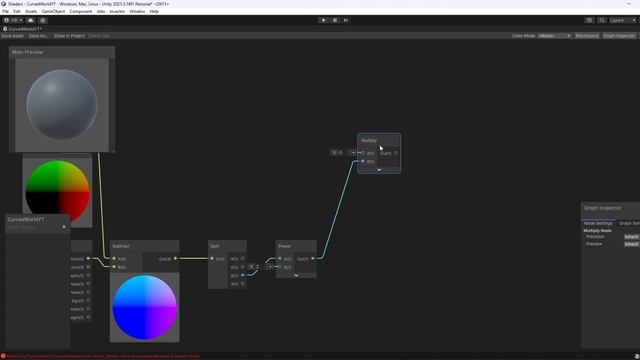Image resolution: width=640 pixels, height=360 pixels.
Task: Expand the Power node preview chevron
Action: (296, 276)
